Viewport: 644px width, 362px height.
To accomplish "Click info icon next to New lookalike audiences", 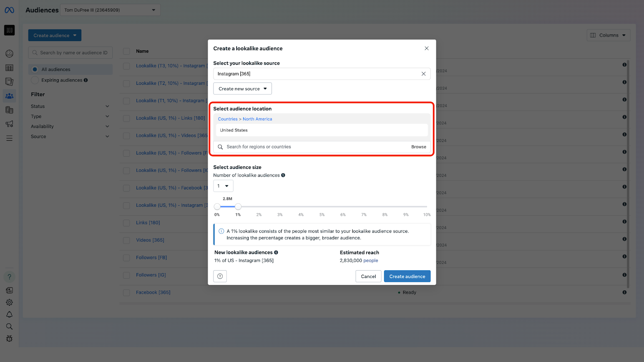I will pos(276,252).
